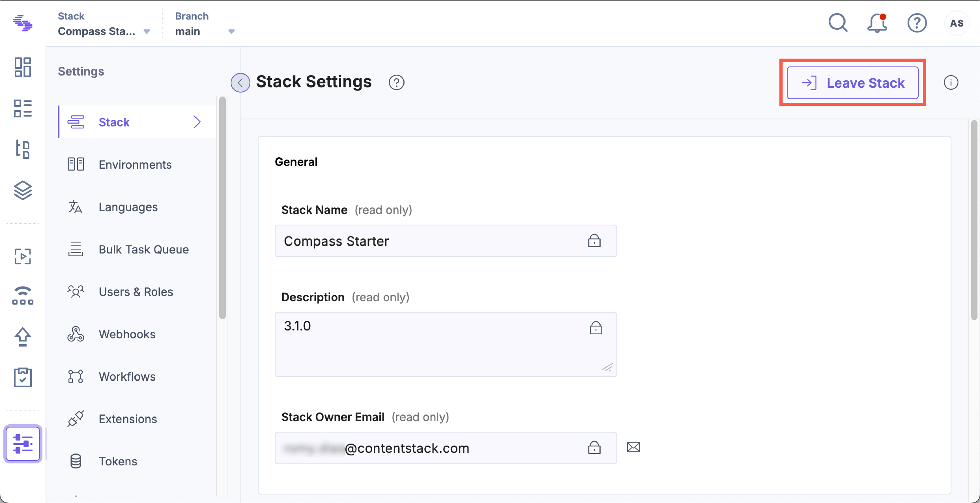Select Webhooks in Settings menu

click(137, 334)
